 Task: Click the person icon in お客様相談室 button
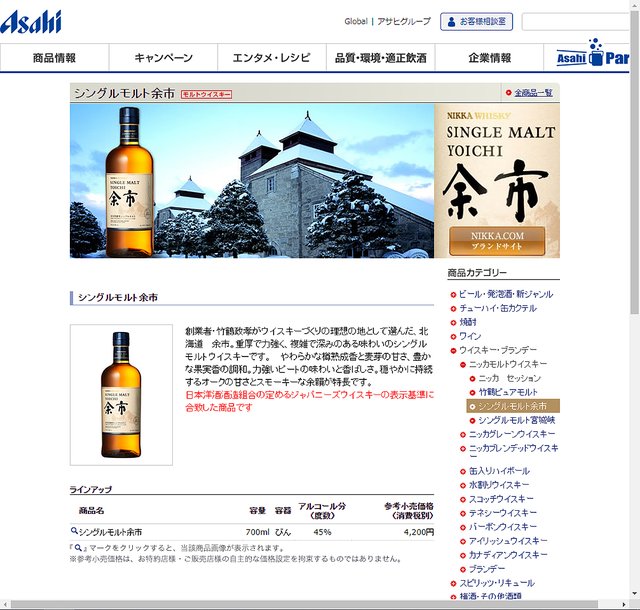pyautogui.click(x=451, y=22)
